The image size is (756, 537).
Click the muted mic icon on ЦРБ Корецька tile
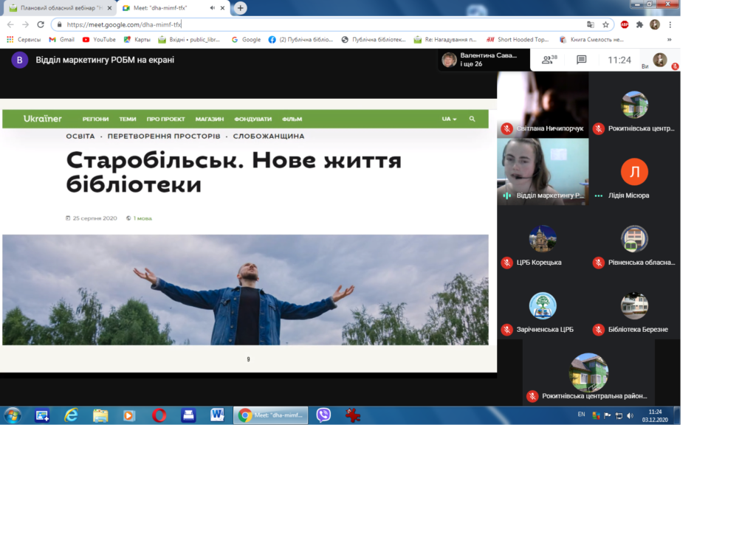pos(507,263)
